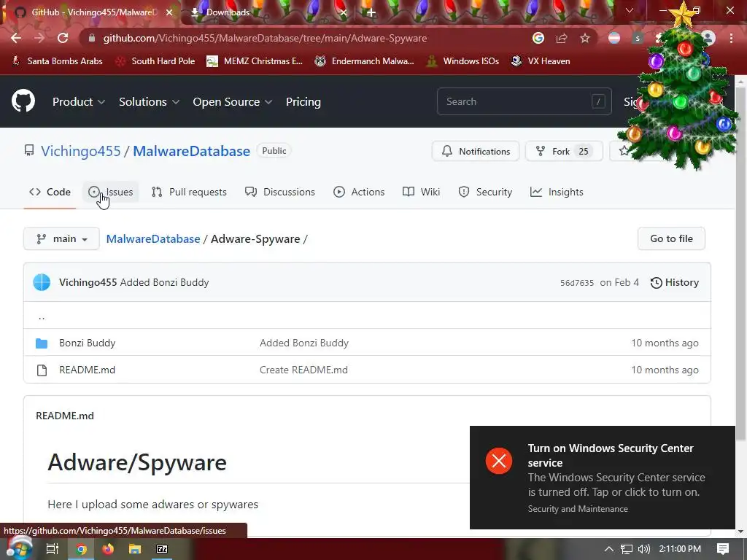Click the share page icon in address bar
Screen dimensions: 747x560
(x=562, y=38)
